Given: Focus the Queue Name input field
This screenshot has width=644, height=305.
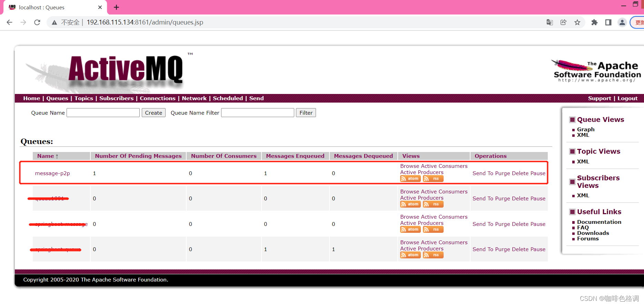Looking at the screenshot, I should tap(103, 113).
